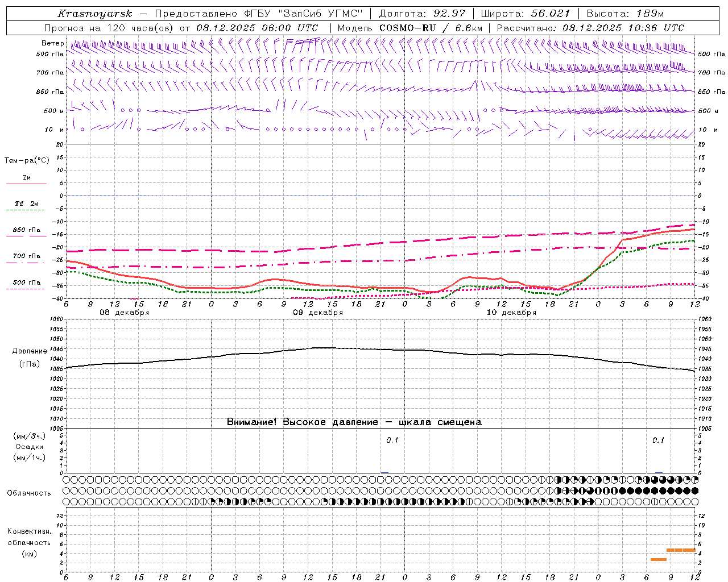Click the 09 декабря date label
This screenshot has height=582, width=728.
318,313
